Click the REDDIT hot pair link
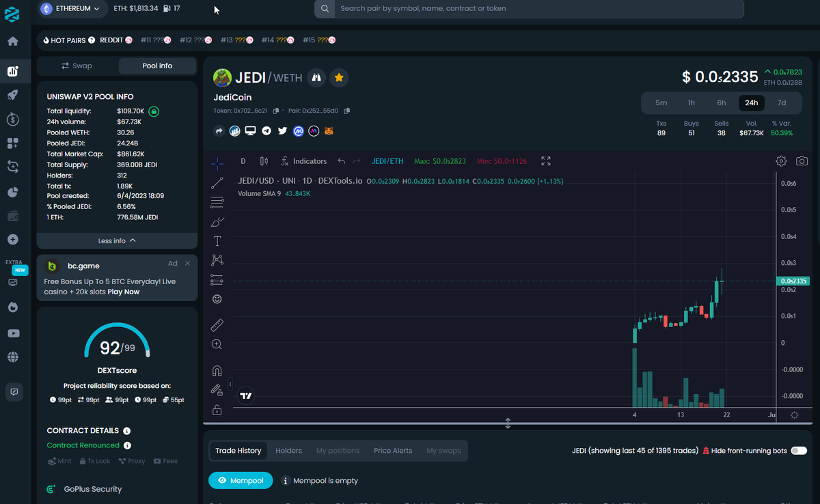The image size is (820, 504). tap(116, 40)
